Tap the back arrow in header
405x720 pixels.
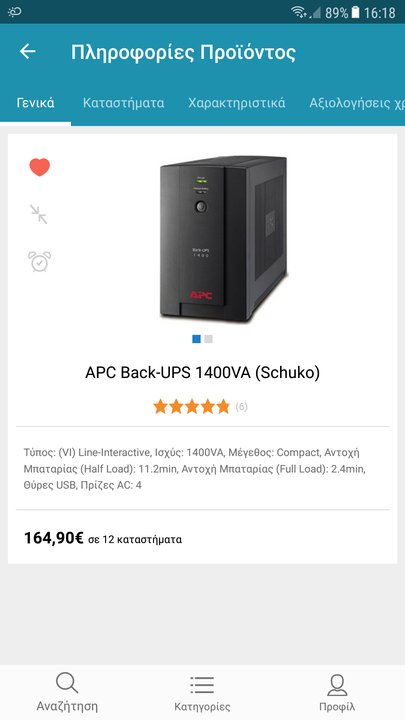pos(28,51)
